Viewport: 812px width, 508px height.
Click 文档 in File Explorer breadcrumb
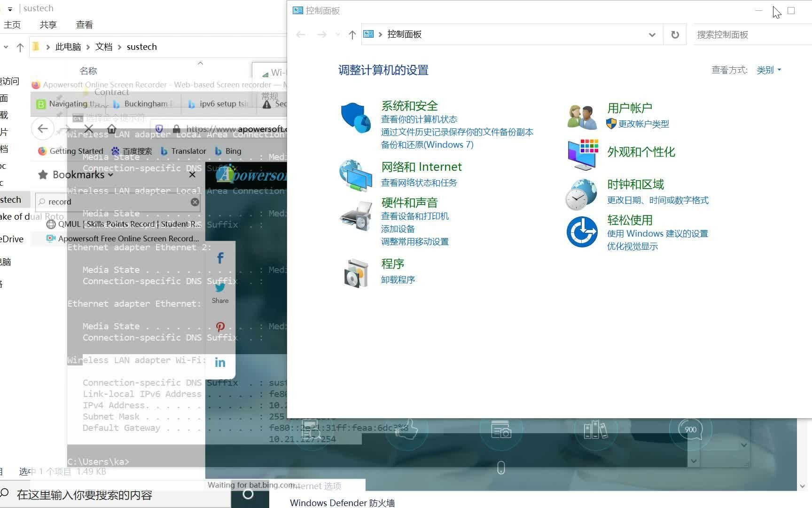click(x=103, y=47)
